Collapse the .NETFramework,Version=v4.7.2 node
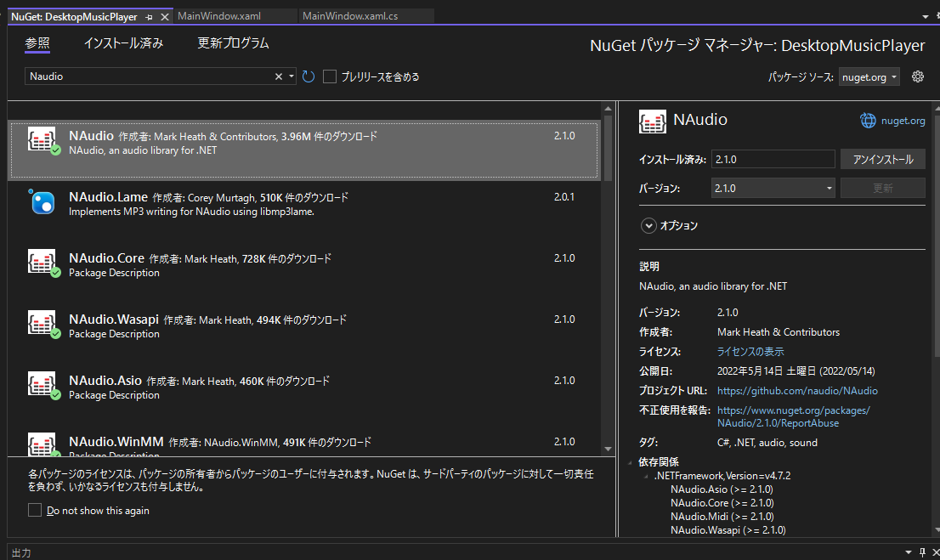Viewport: 940px width, 560px height. point(646,476)
